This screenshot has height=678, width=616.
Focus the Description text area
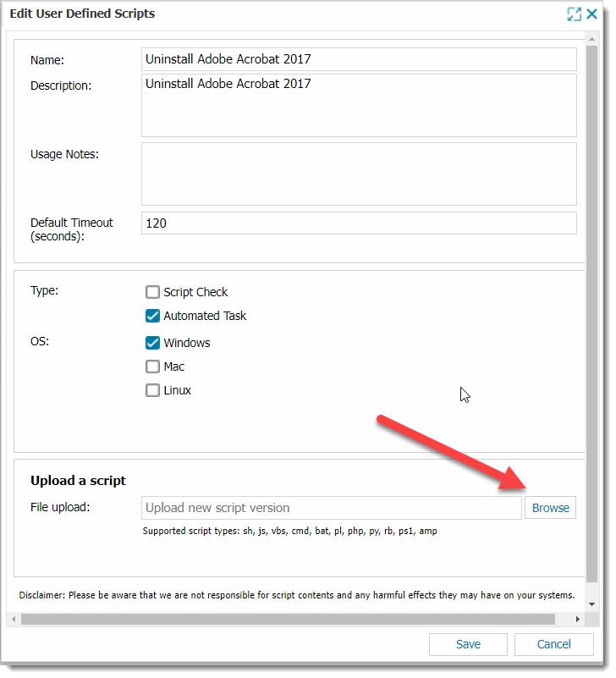(x=359, y=105)
